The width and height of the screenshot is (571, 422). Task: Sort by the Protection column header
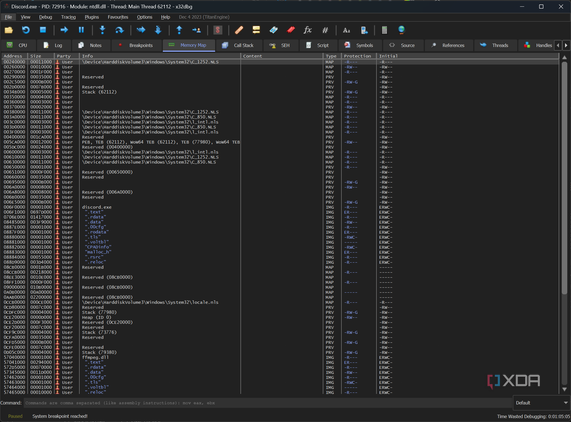click(359, 56)
